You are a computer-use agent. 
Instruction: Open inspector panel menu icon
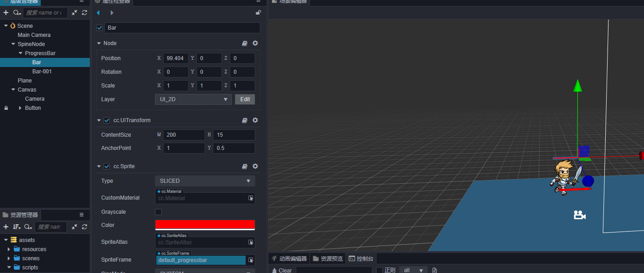coord(258,1)
